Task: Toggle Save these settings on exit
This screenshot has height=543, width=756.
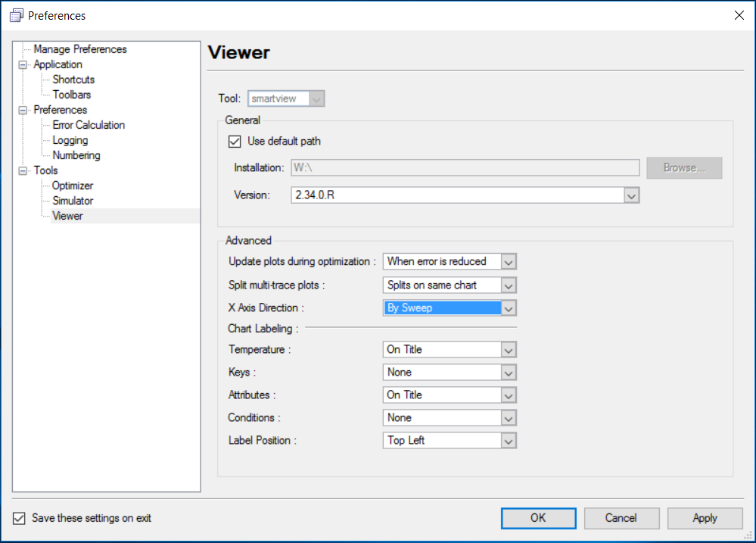Action: pyautogui.click(x=19, y=518)
